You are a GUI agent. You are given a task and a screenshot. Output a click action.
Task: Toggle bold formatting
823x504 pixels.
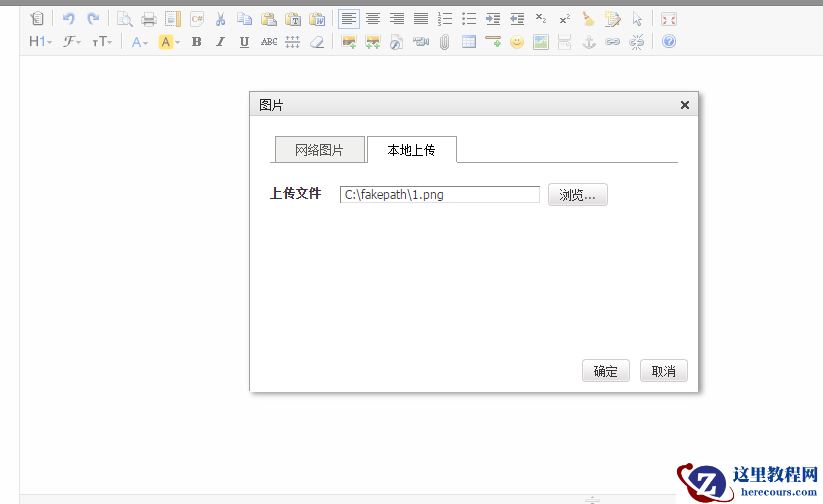click(197, 41)
